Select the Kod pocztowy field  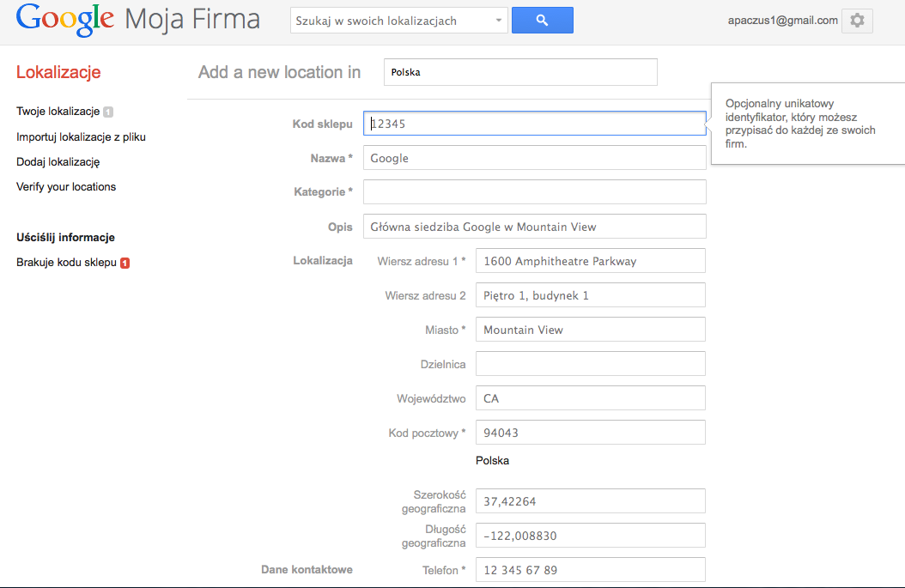(x=590, y=433)
